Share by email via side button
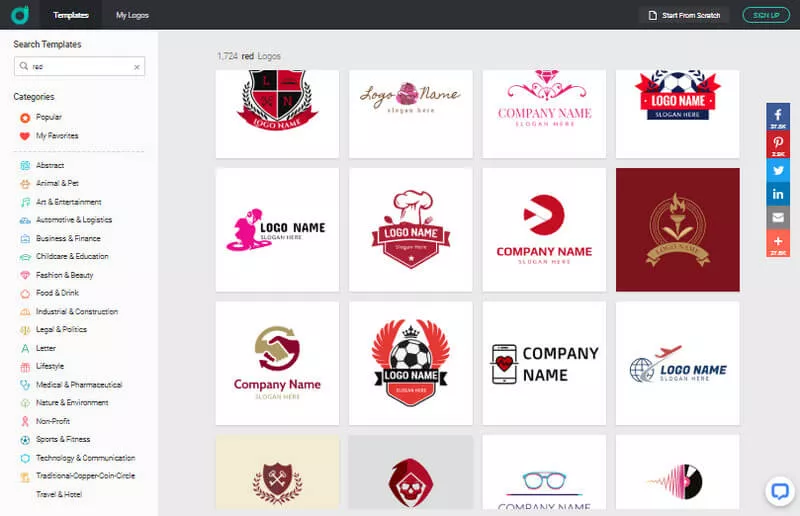Viewport: 800px width, 516px height. [778, 218]
